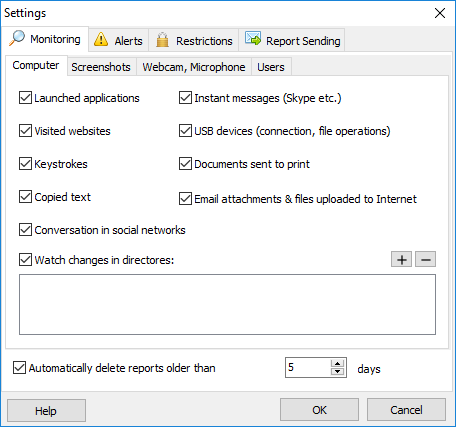The height and width of the screenshot is (427, 456).
Task: Uncheck Conversation in social networks
Action: click(x=25, y=230)
